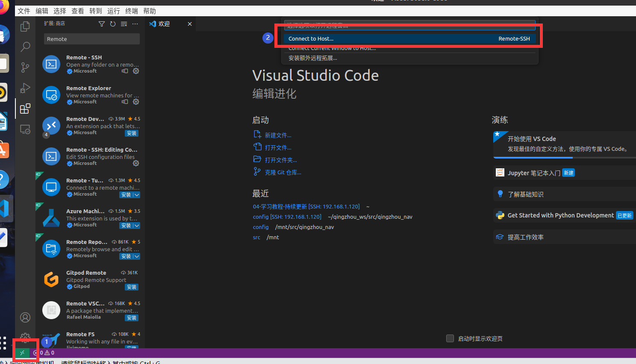Click the 打开文件夹... link
The width and height of the screenshot is (636, 364).
click(281, 160)
